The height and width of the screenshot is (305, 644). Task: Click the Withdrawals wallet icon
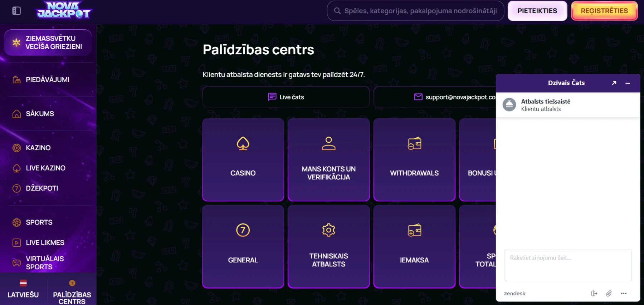click(x=414, y=144)
